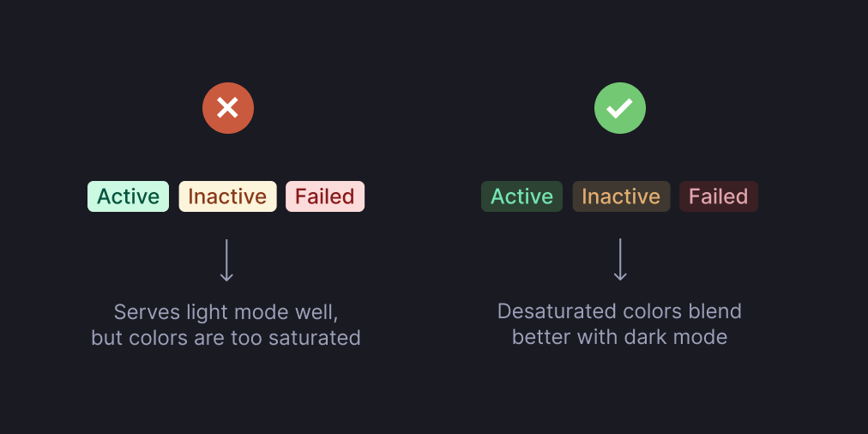Screen dimensions: 868x434
Task: Choose the dark green desaturated Active badge
Action: [521, 196]
